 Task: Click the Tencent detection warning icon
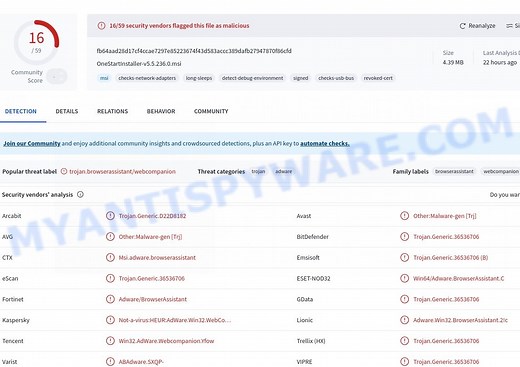pyautogui.click(x=110, y=341)
